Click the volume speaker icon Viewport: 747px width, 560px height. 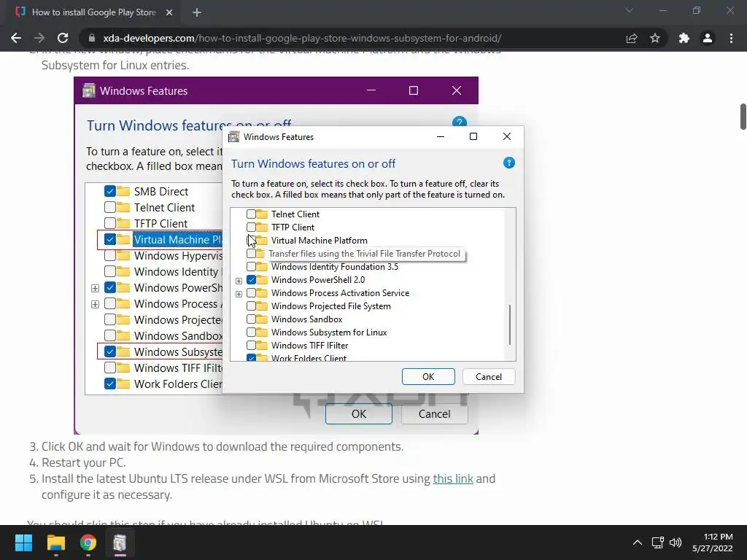[x=676, y=542]
